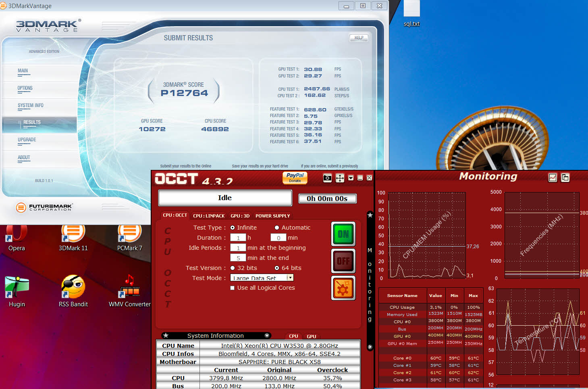Select the GPU tab in System Information
The width and height of the screenshot is (588, 389).
312,336
